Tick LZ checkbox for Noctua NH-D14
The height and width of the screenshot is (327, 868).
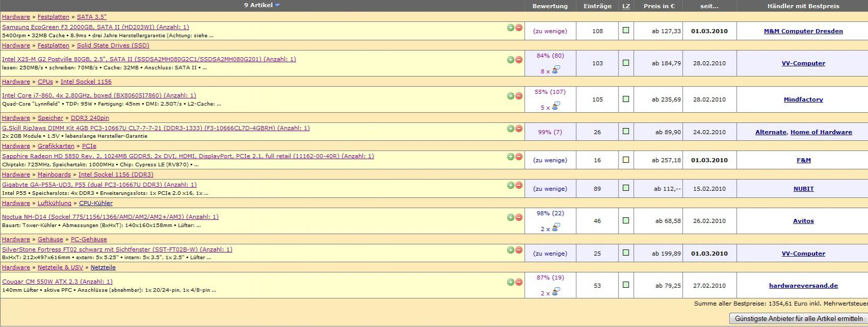(626, 220)
